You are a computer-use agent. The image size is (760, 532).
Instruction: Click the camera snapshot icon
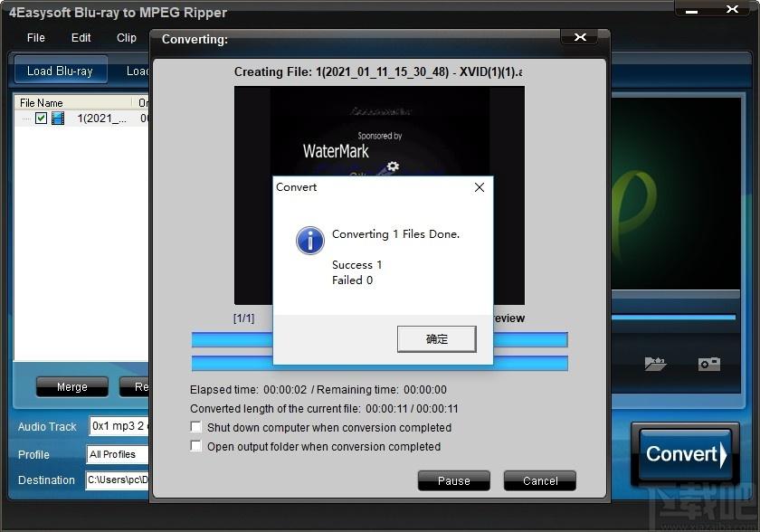click(709, 363)
